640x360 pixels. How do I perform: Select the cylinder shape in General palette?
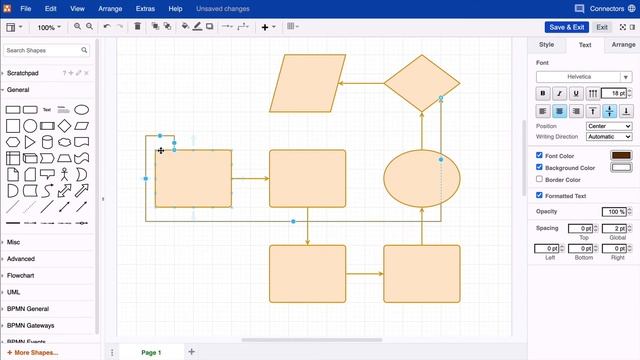coord(47,142)
